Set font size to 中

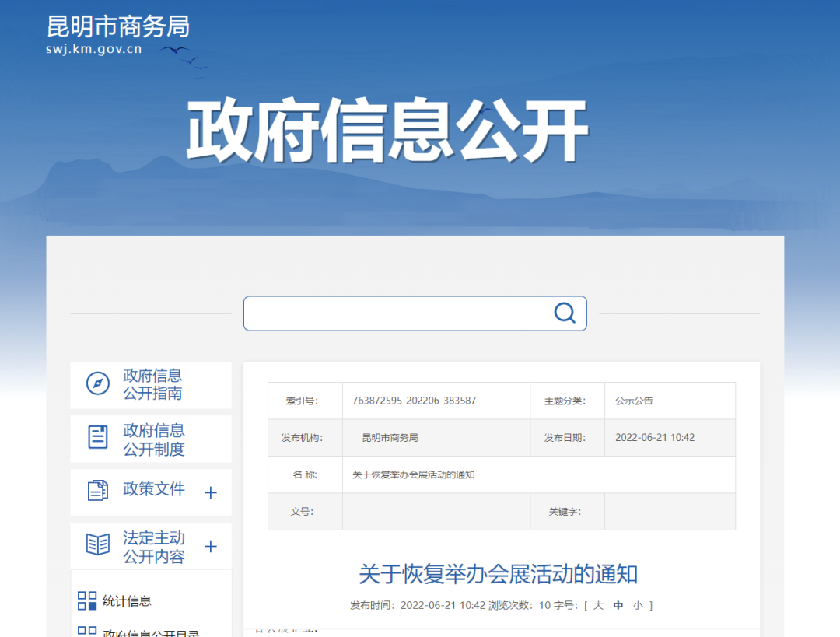[x=618, y=605]
